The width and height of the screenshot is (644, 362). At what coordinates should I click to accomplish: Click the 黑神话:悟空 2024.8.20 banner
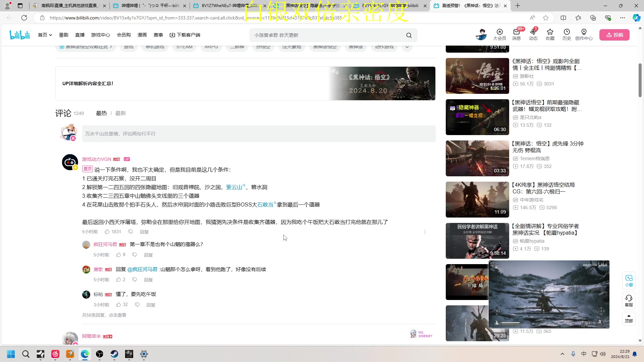(245, 83)
